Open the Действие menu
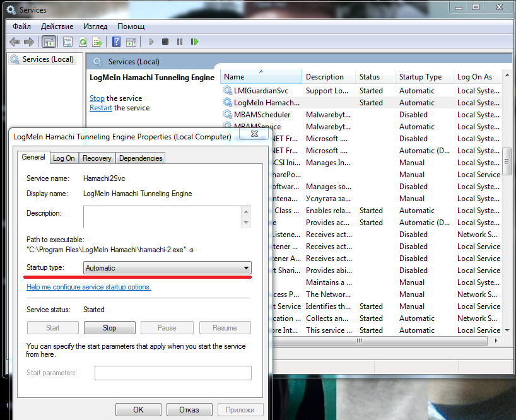 57,26
